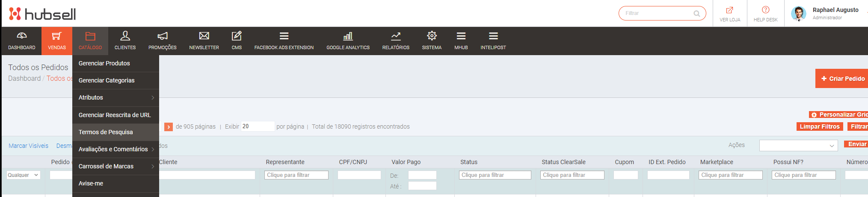Open the Sistema gear icon
This screenshot has height=197, width=868.
[432, 36]
